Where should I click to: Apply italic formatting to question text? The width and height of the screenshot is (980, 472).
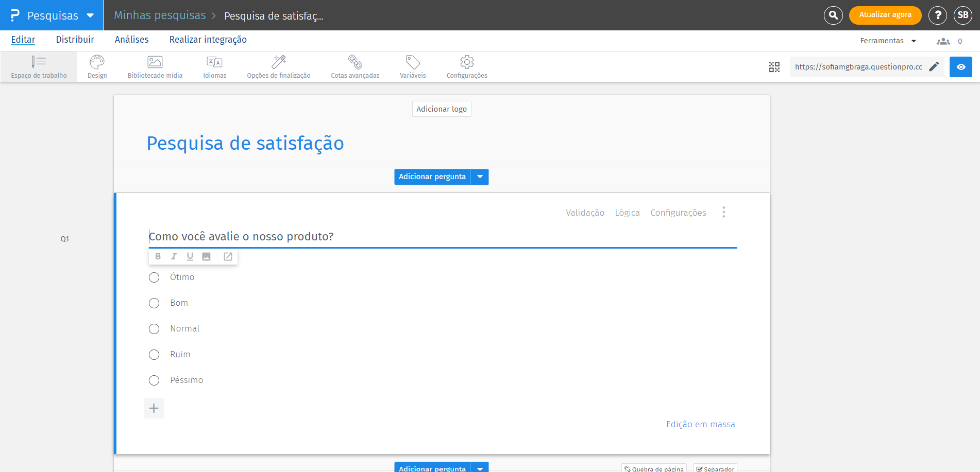174,256
